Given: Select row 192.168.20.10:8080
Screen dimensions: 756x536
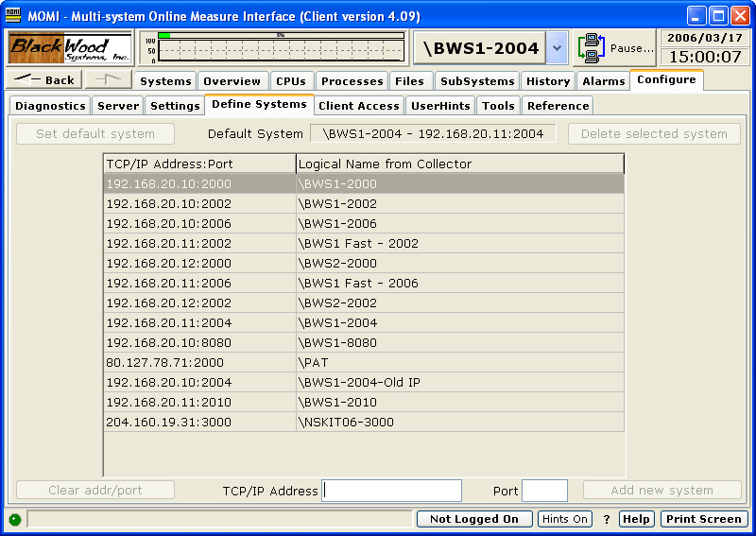Looking at the screenshot, I should 364,342.
